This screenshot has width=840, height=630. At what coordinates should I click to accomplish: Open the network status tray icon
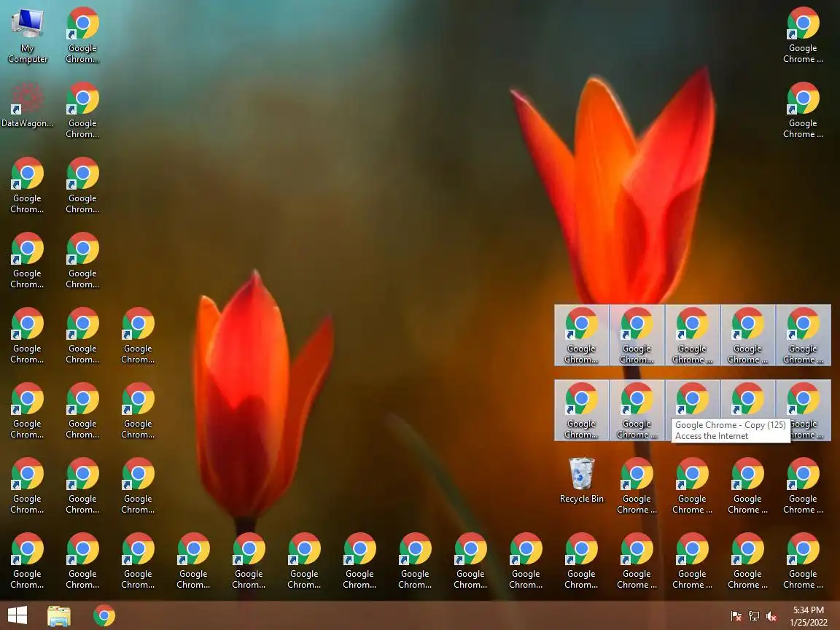pos(754,616)
